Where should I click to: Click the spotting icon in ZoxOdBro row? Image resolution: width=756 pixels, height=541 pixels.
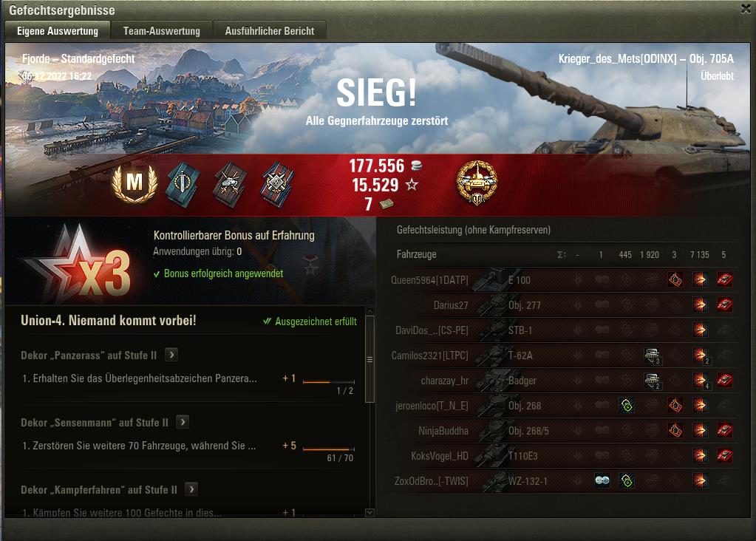[x=602, y=480]
